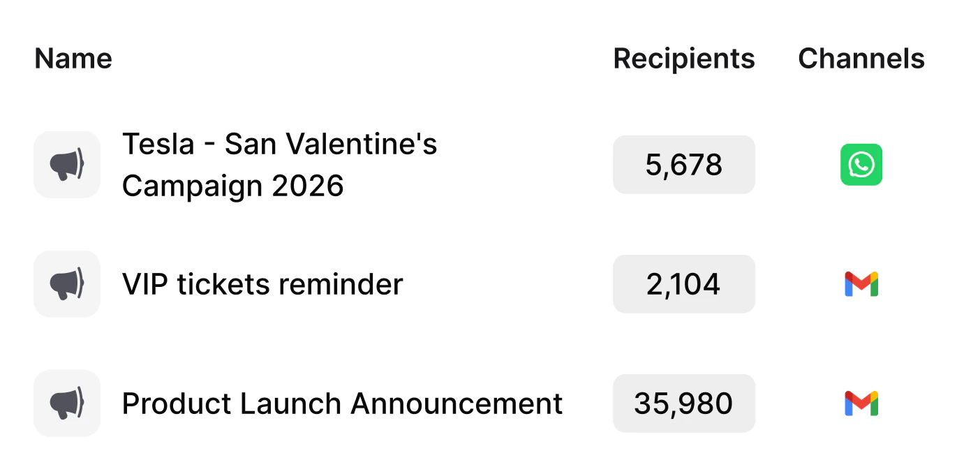Sort by the Name column header
The image size is (980, 474).
click(x=73, y=59)
